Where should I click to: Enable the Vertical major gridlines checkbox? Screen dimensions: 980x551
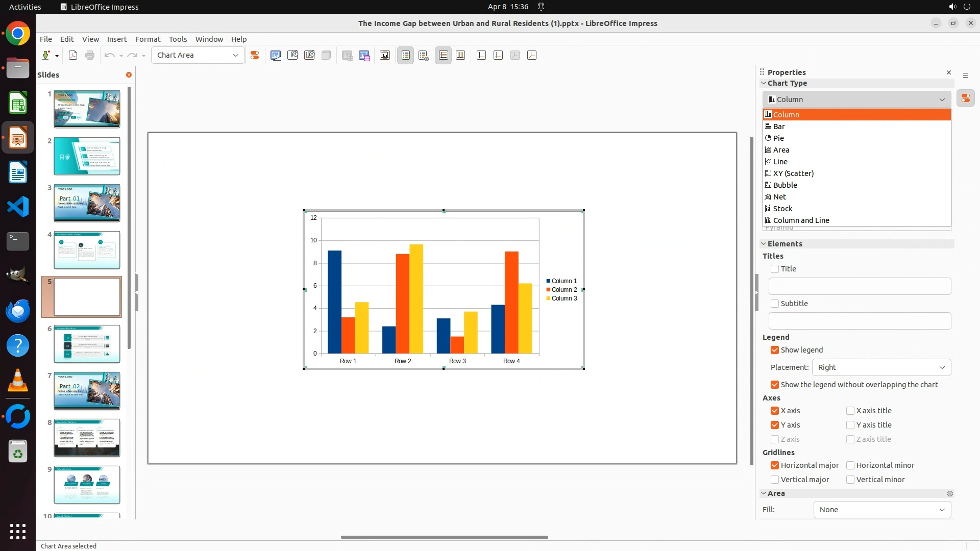(775, 480)
